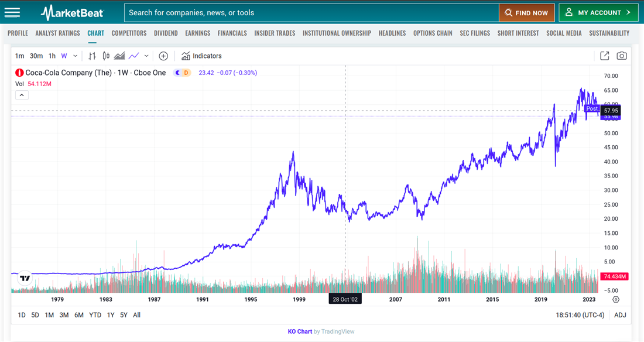View Headlines tab

[x=392, y=33]
